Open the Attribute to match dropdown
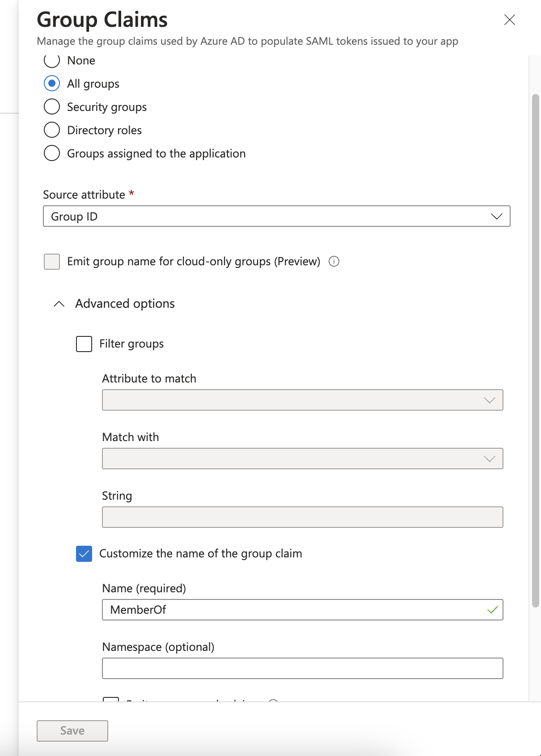The image size is (541, 756). [x=302, y=400]
